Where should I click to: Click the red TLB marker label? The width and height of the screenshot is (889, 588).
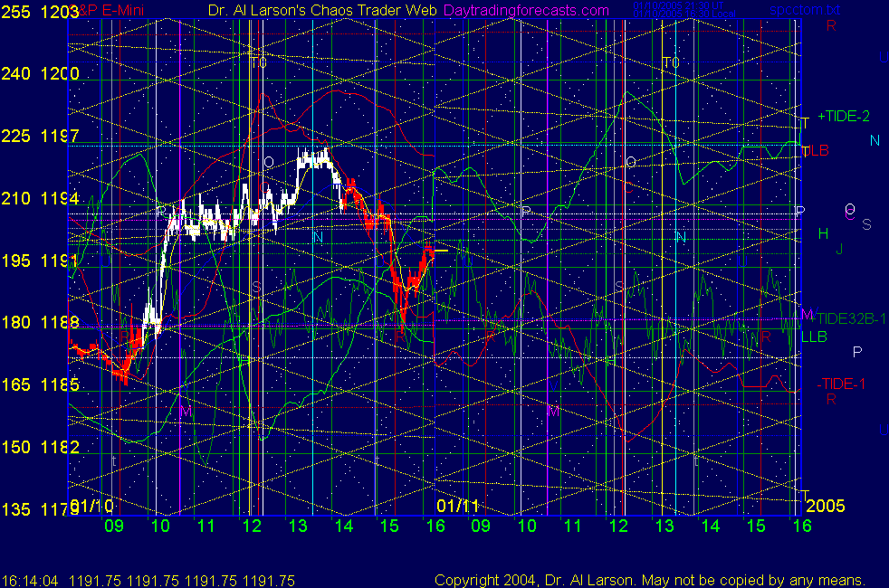[x=817, y=150]
